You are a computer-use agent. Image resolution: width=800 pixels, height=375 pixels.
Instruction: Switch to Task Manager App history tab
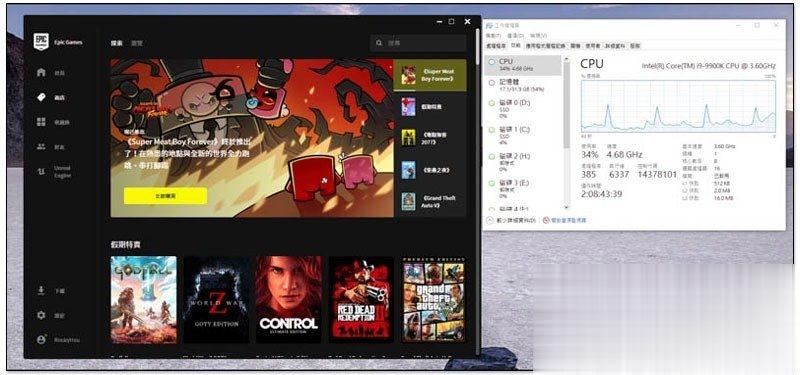click(545, 45)
